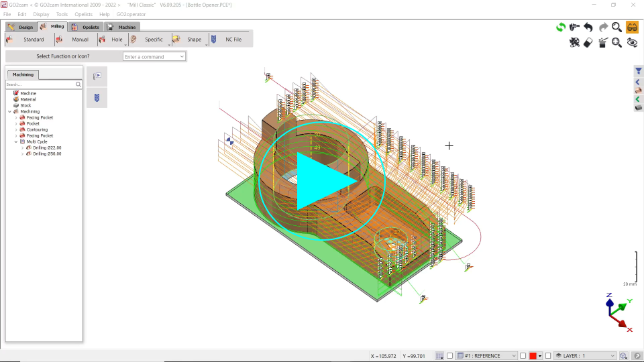Toggle checkbox before #1 : REFERENCE
644x362 pixels.
tap(450, 355)
